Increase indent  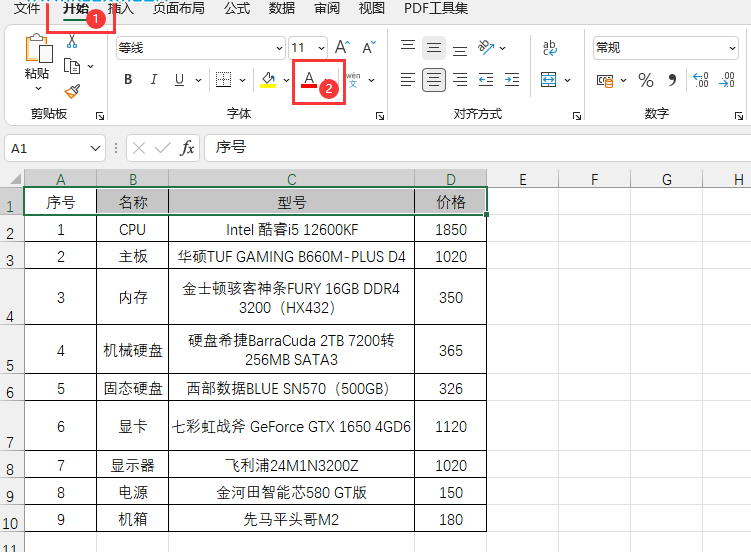click(512, 80)
